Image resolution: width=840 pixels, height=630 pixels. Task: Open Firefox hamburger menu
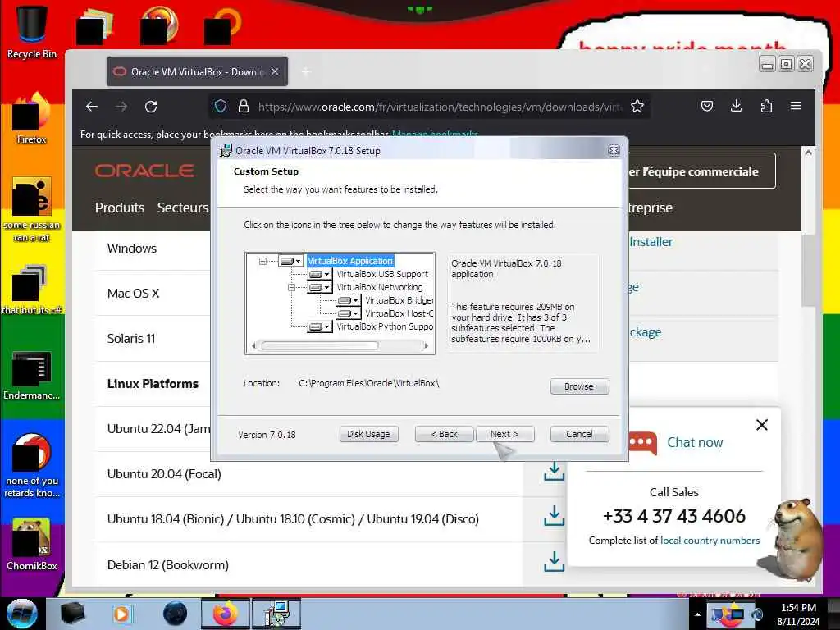tap(796, 106)
